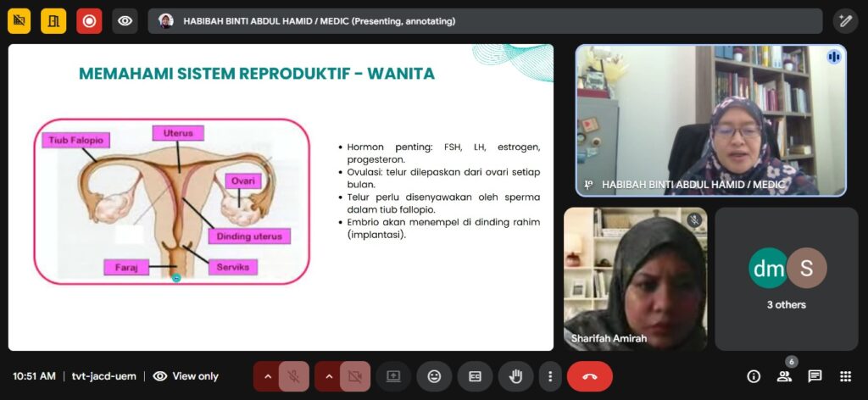Viewport: 868px width, 400px height.
Task: Open the people panel icon
Action: tap(784, 376)
